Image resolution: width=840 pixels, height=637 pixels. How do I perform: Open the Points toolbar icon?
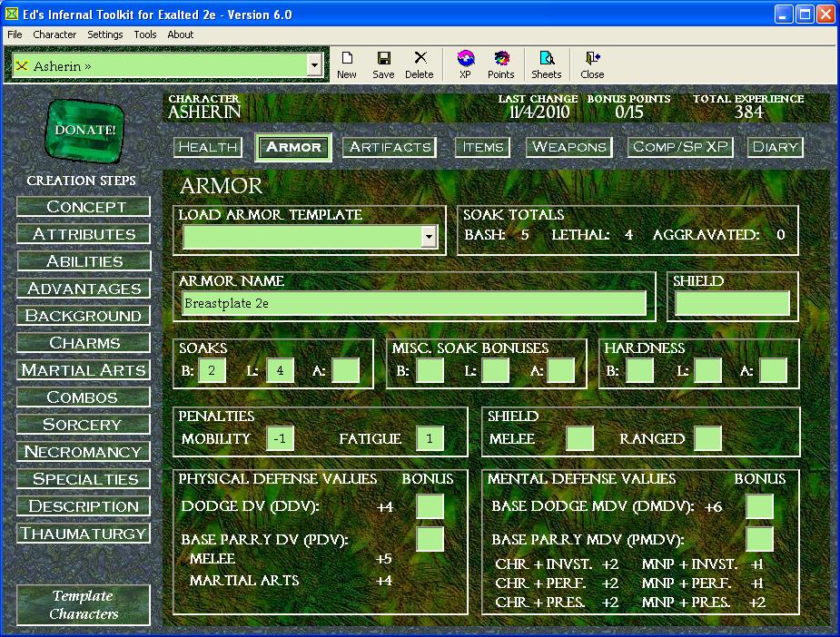tap(501, 65)
